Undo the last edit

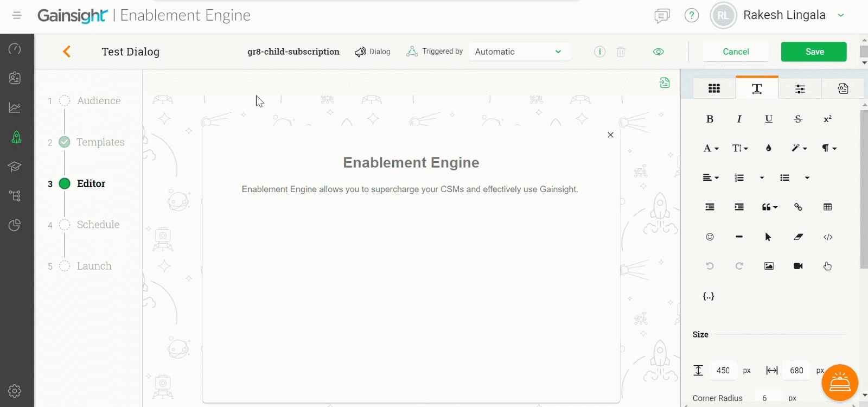[x=710, y=266]
